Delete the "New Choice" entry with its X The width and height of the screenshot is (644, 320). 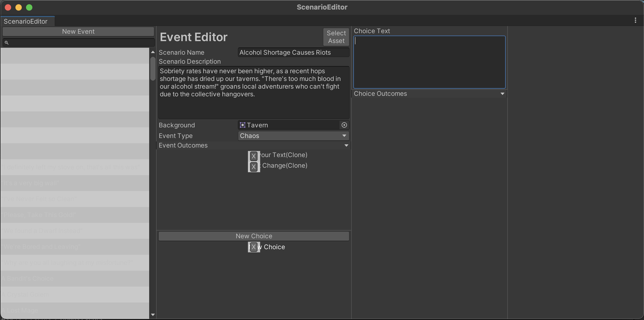254,247
